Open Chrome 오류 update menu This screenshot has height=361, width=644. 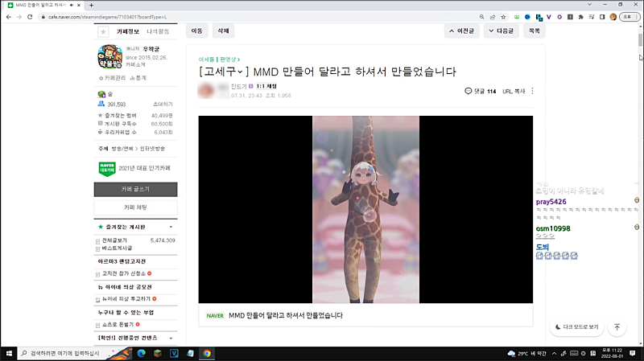coord(630,17)
